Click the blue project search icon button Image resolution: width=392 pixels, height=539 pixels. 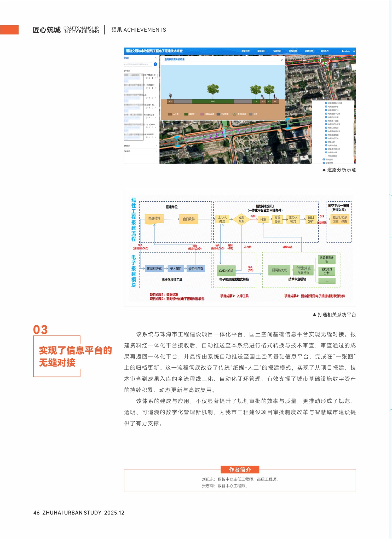coord(155,64)
